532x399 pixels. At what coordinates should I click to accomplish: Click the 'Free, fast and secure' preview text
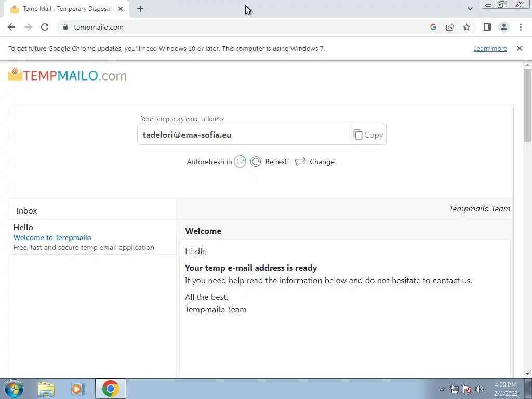coord(84,247)
